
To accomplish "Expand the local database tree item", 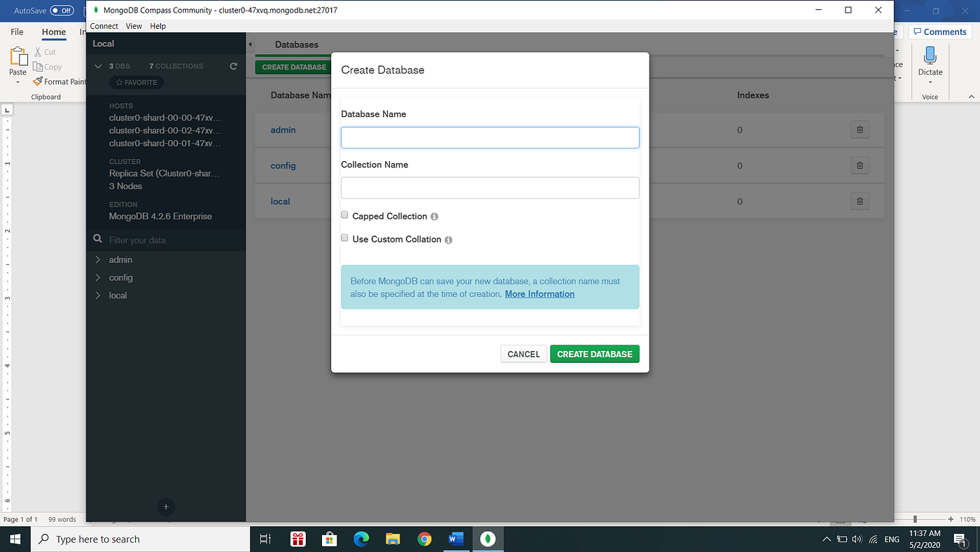I will tap(98, 295).
